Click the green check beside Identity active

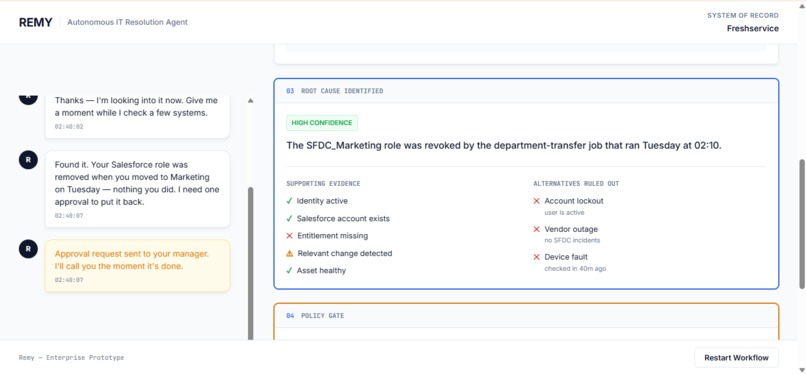[x=289, y=201]
